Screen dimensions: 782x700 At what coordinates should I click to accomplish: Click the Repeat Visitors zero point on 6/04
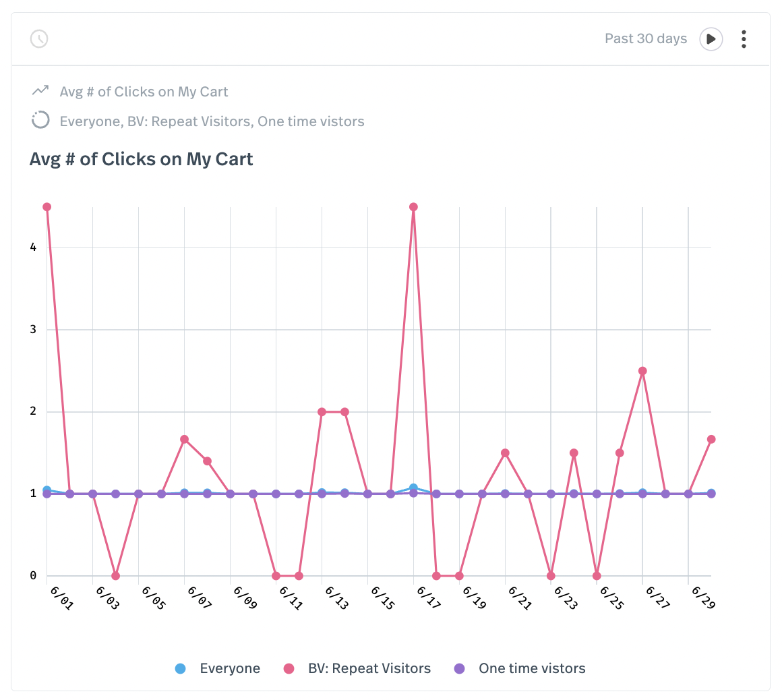(115, 576)
